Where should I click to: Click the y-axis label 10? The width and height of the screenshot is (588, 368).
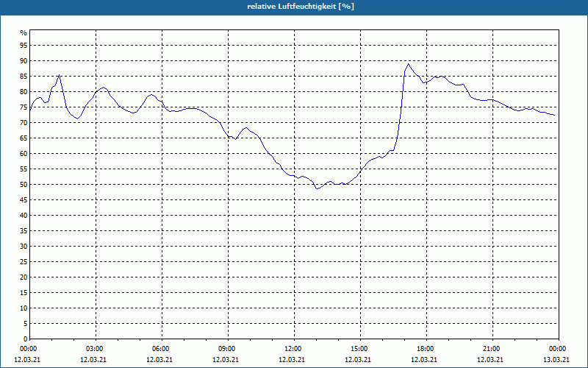(x=24, y=308)
